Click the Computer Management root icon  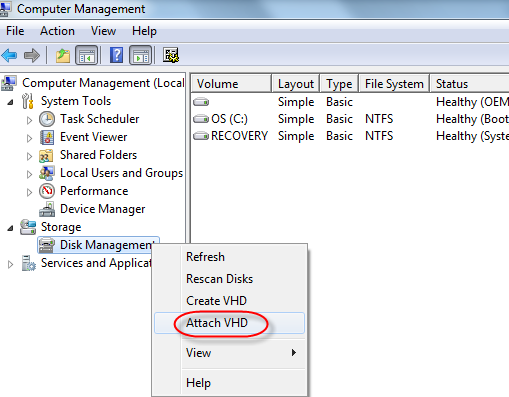pos(9,83)
